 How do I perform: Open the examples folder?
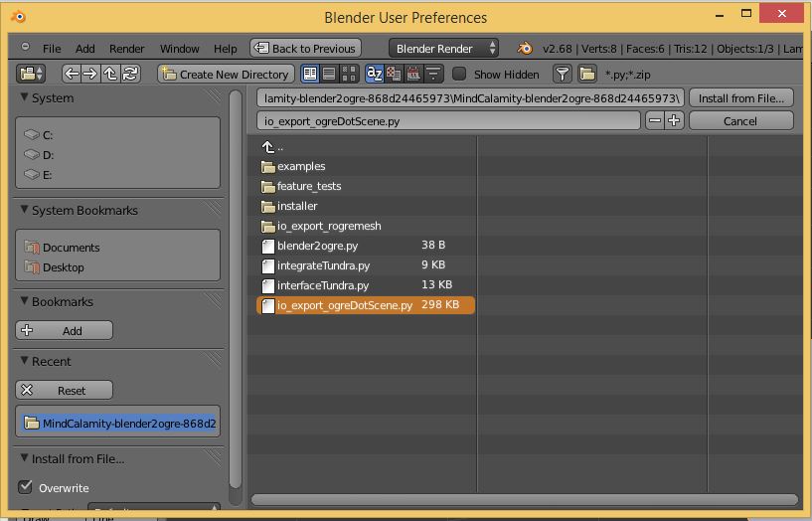301,167
